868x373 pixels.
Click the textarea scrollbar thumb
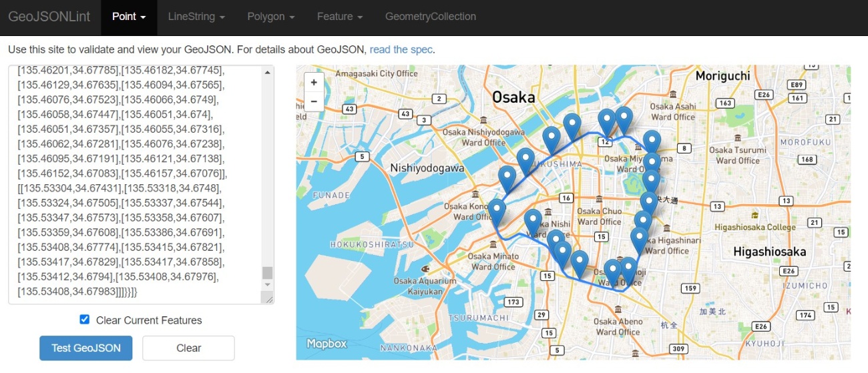click(268, 272)
